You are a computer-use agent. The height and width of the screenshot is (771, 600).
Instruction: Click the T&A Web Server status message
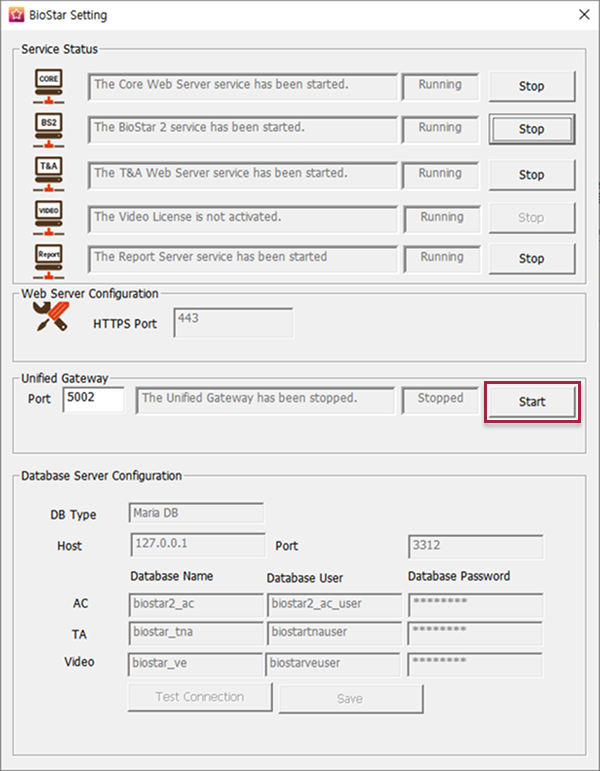pos(242,176)
